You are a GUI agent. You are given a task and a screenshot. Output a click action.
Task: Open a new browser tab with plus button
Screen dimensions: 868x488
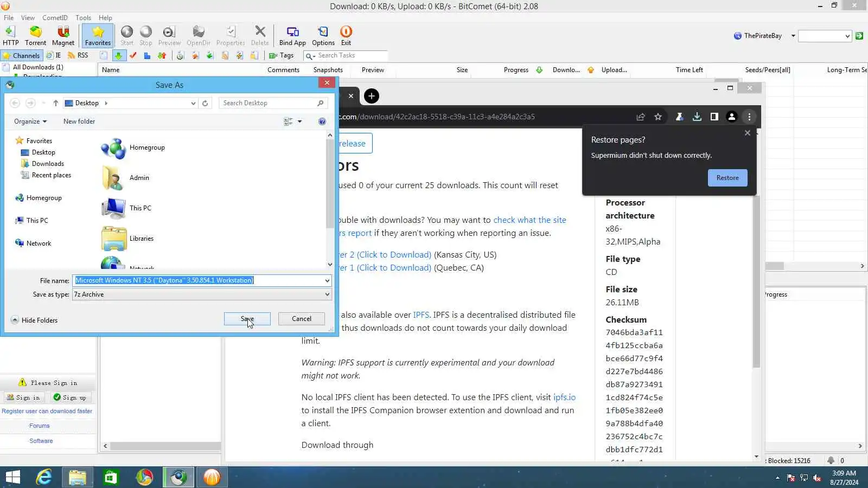(x=372, y=96)
